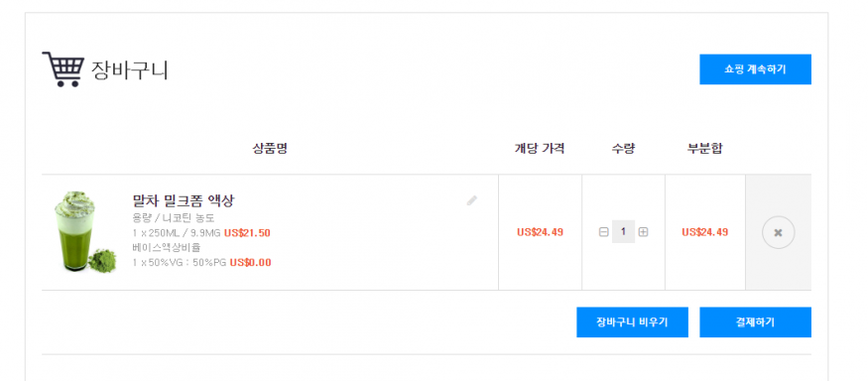Click the 장바구니 page title text
The height and width of the screenshot is (381, 868).
(129, 70)
